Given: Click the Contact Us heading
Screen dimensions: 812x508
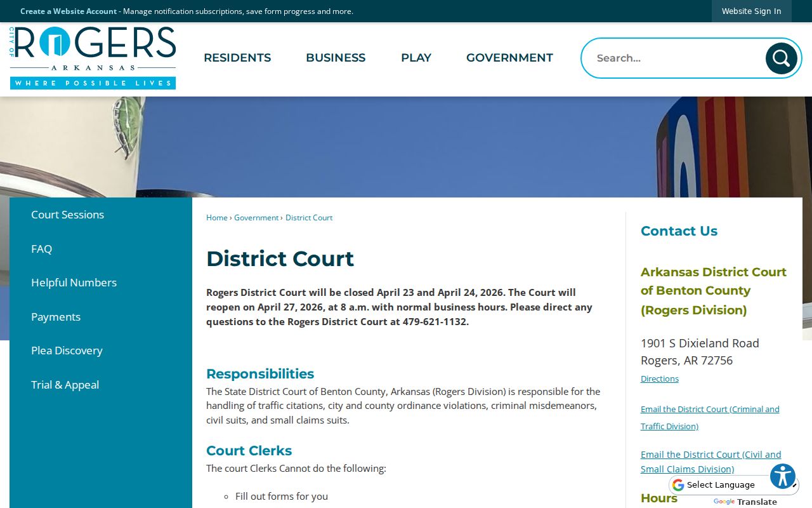Looking at the screenshot, I should (679, 231).
